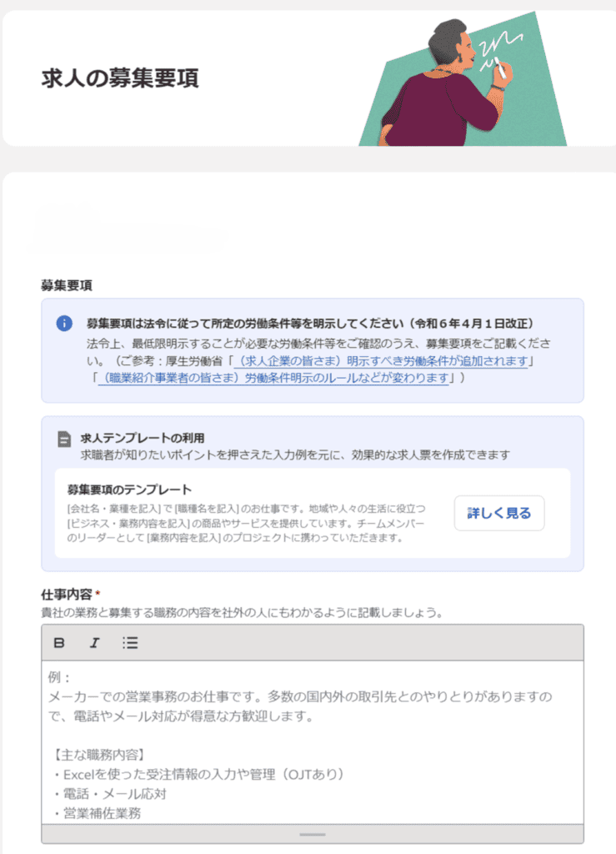This screenshot has height=854, width=616.
Task: Click the document icon beside 求人テンプレートの利用
Action: tap(64, 439)
